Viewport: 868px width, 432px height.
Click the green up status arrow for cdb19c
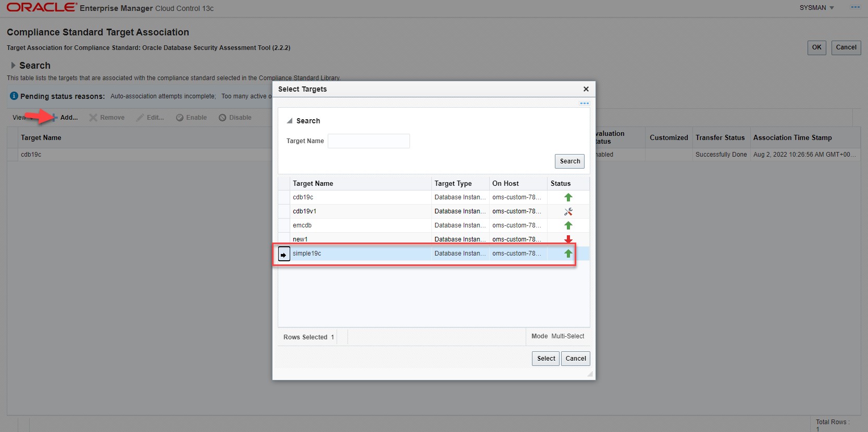tap(568, 197)
